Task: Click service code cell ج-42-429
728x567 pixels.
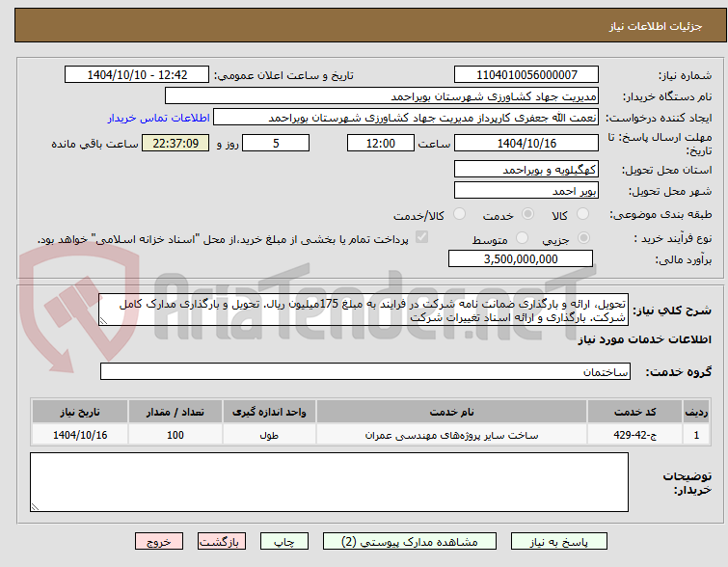Action: pyautogui.click(x=634, y=435)
